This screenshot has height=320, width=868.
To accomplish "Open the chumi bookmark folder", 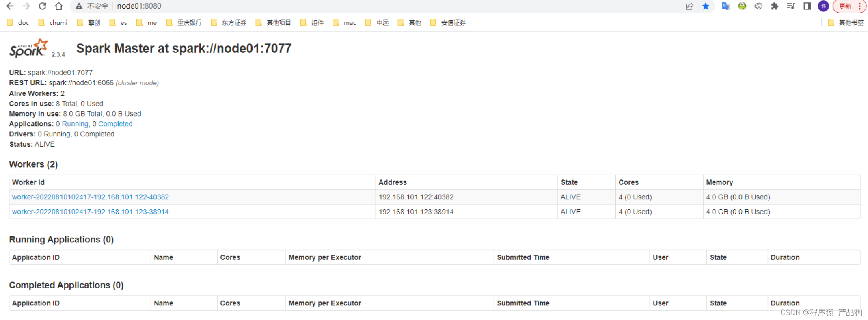I will click(x=53, y=23).
